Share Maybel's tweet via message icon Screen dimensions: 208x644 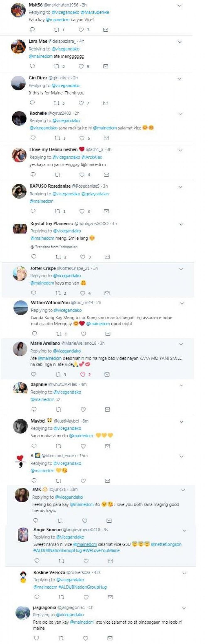tap(107, 446)
